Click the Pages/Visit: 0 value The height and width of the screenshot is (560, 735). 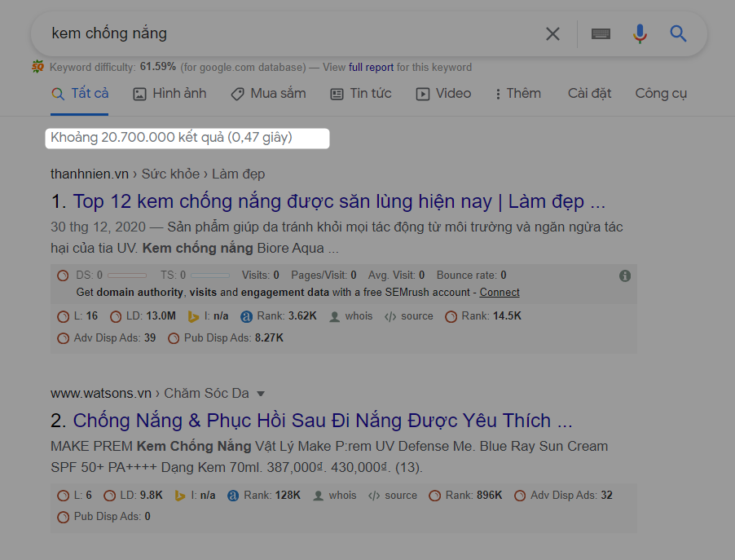(323, 275)
